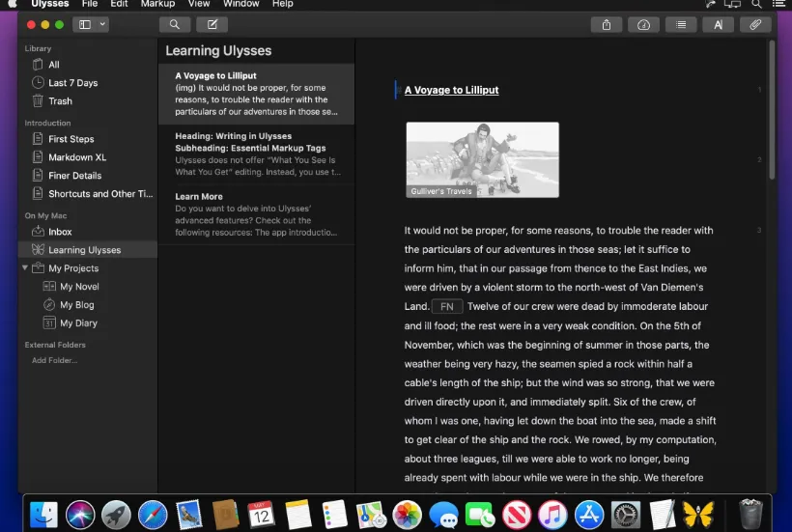Image resolution: width=792 pixels, height=532 pixels.
Task: Open App Store in Dock
Action: coord(589,515)
